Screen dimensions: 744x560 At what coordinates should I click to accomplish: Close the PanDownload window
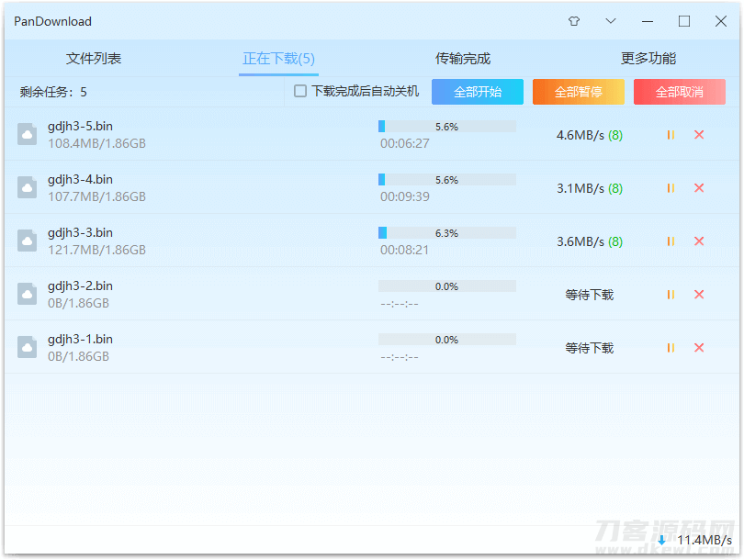pyautogui.click(x=720, y=21)
